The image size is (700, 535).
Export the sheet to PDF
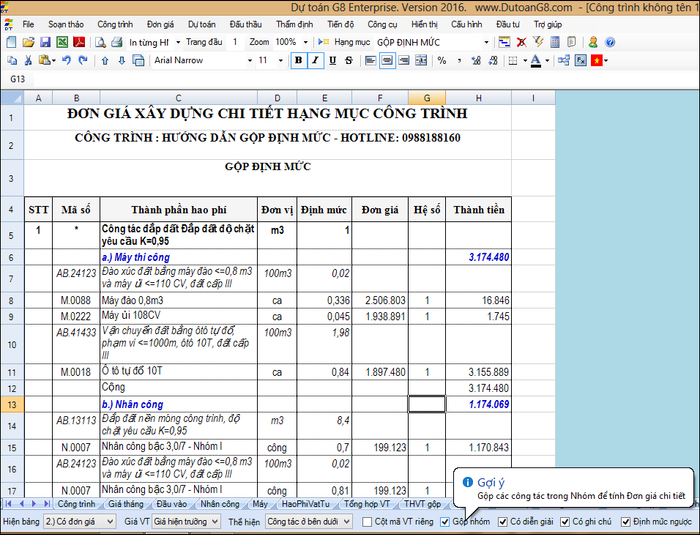coord(78,43)
